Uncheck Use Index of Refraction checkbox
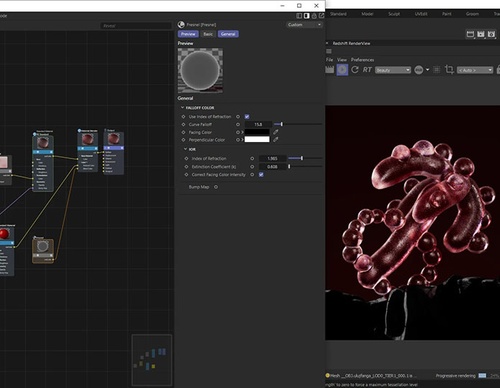Image resolution: width=500 pixels, height=388 pixels. [247, 117]
